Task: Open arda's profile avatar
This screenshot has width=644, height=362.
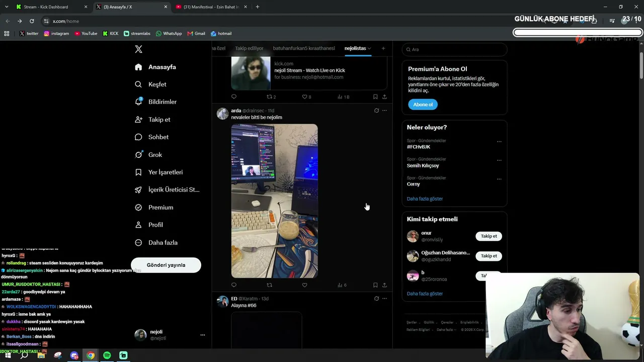Action: click(222, 113)
